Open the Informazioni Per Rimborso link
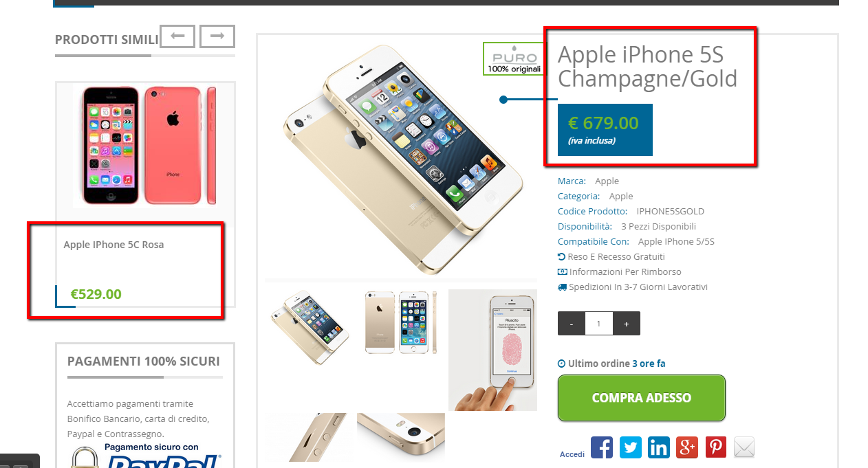This screenshot has width=868, height=468. pos(620,271)
